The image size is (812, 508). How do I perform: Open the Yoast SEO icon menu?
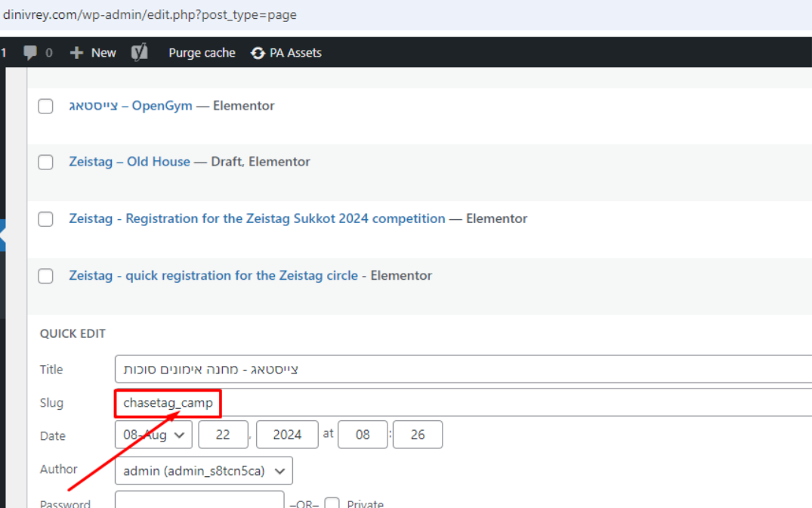139,52
